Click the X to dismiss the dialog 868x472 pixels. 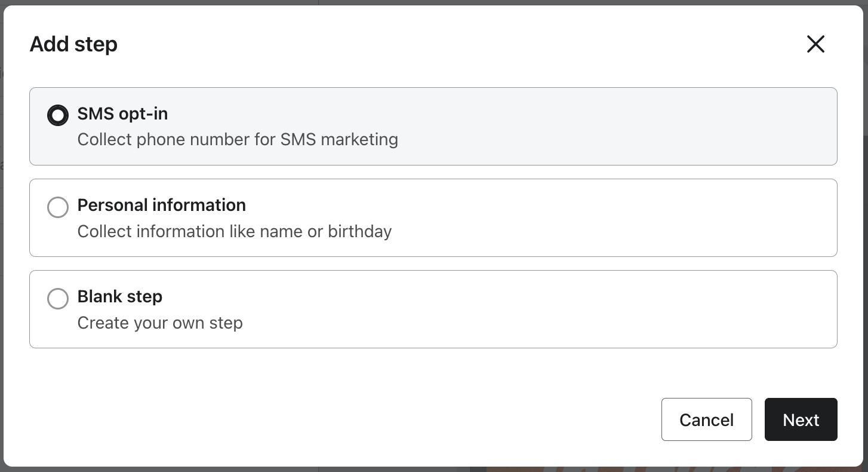point(815,44)
